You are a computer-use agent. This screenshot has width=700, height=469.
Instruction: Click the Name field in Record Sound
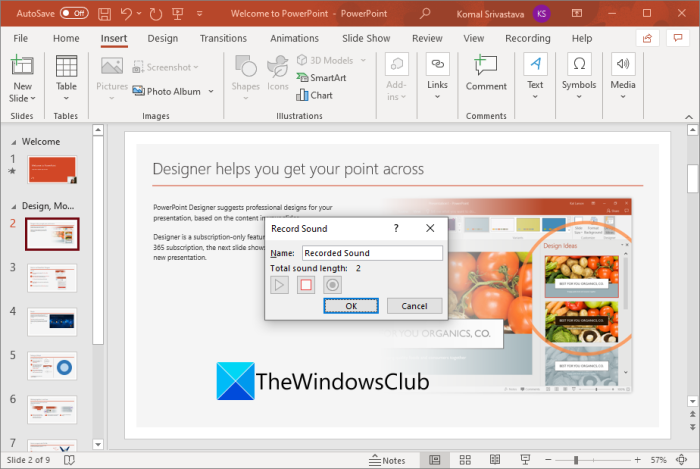coord(372,253)
